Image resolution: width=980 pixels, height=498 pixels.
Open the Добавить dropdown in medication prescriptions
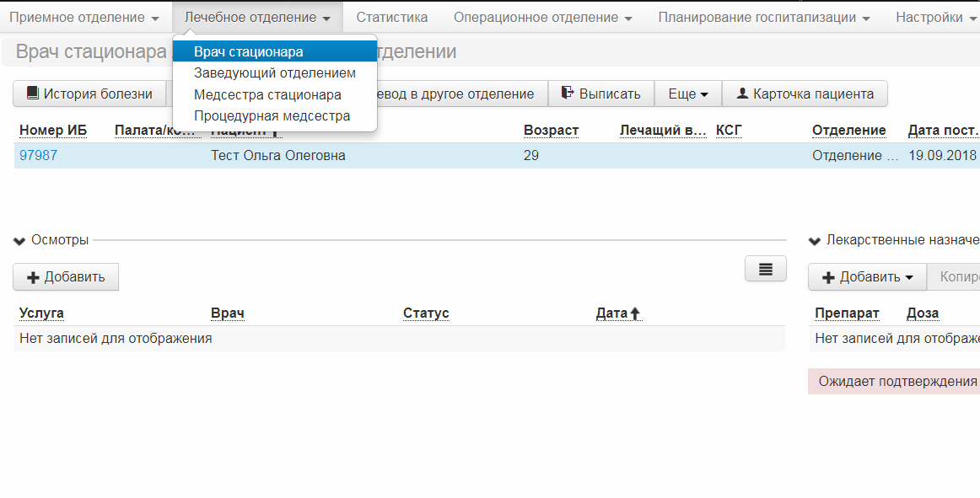click(867, 276)
